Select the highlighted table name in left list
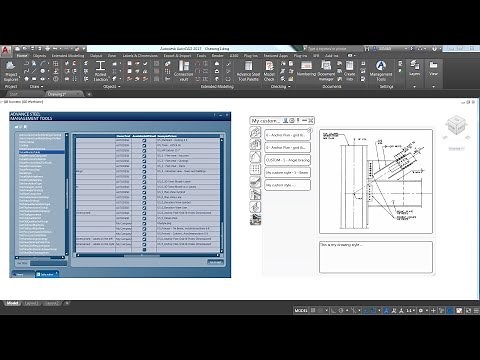 tap(41, 152)
